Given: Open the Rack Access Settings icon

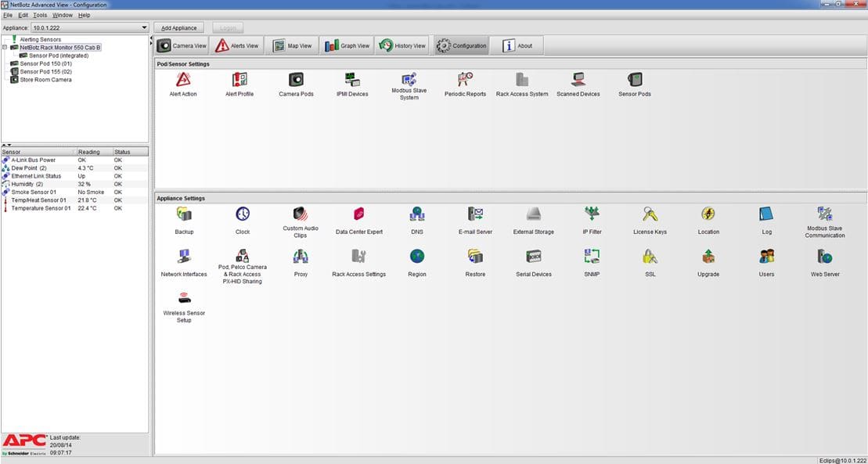Looking at the screenshot, I should [x=358, y=257].
